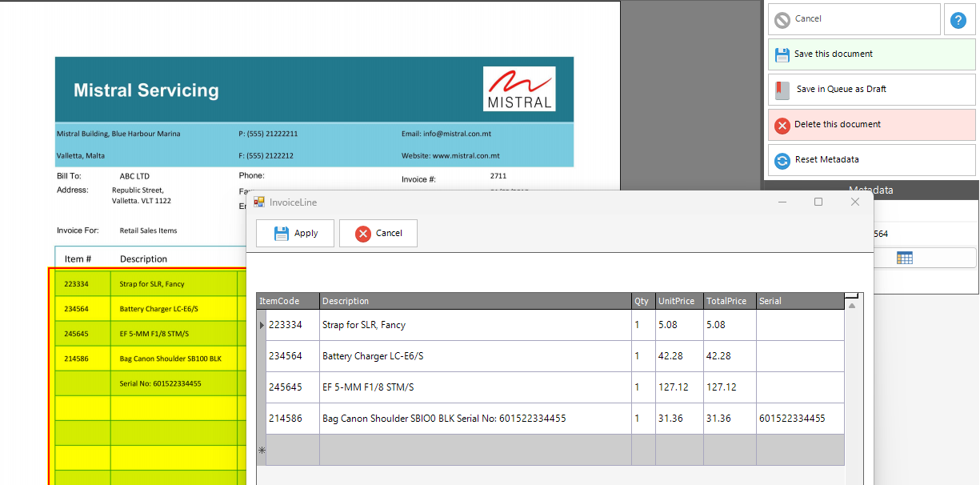Delete this document
Image resolution: width=980 pixels, height=485 pixels.
(871, 125)
